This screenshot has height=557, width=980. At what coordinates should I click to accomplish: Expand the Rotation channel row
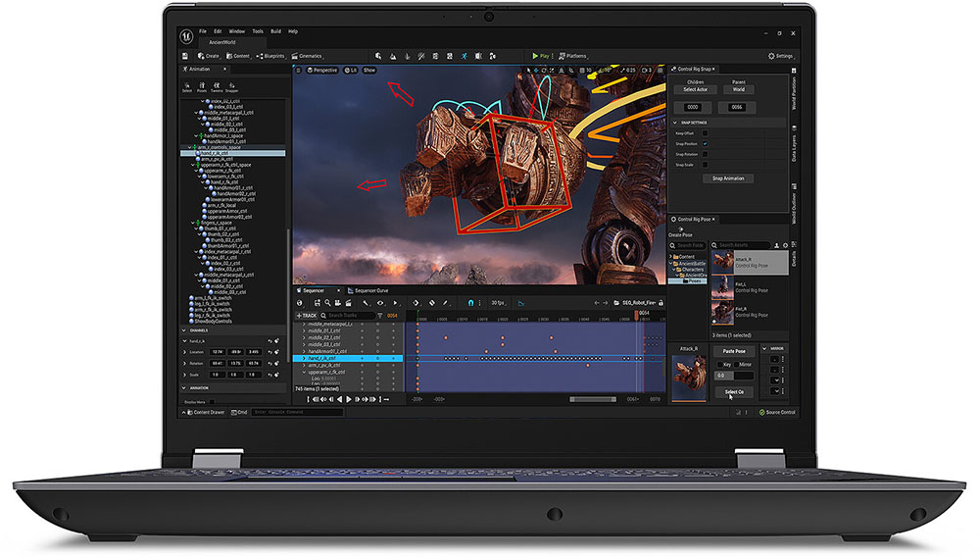(x=185, y=363)
